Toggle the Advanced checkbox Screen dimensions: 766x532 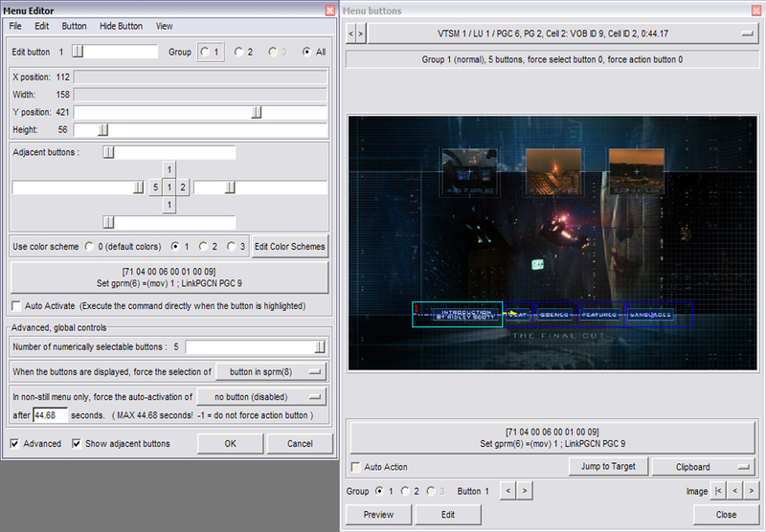pos(14,444)
